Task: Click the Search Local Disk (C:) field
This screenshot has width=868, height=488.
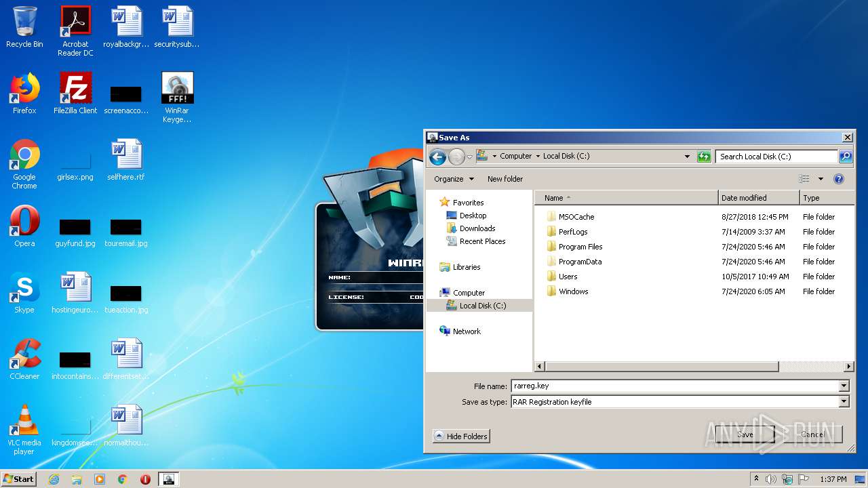Action: [x=776, y=156]
